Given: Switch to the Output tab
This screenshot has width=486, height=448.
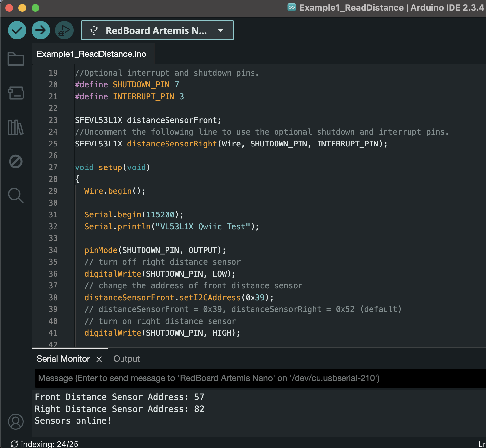Looking at the screenshot, I should tap(127, 359).
